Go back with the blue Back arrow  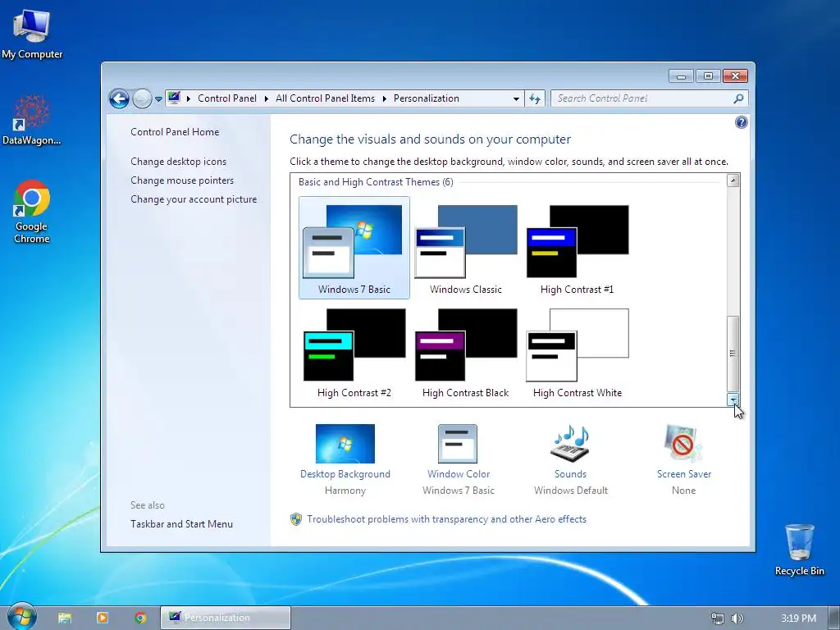pos(119,98)
